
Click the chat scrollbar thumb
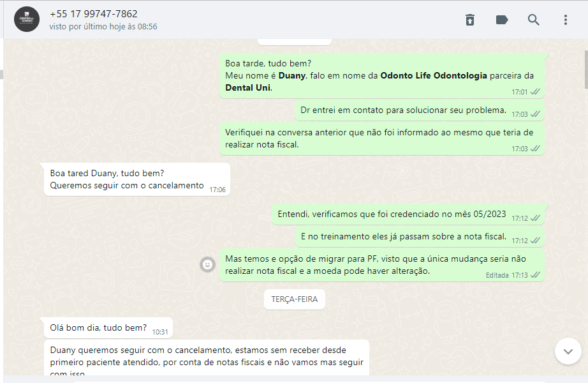[x=586, y=70]
